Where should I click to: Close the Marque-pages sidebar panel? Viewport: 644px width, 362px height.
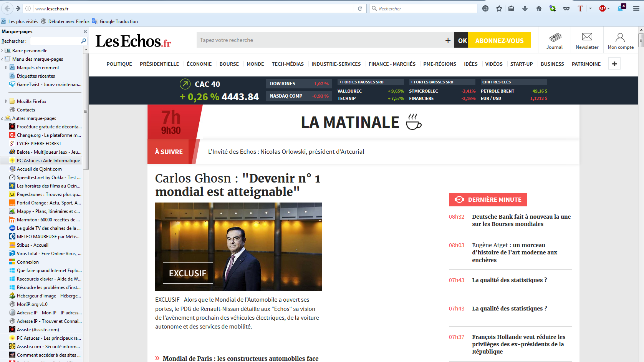click(85, 32)
